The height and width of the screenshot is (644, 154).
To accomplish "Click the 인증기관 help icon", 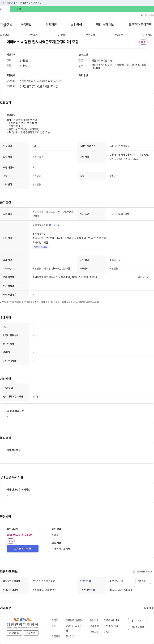I will pyautogui.click(x=90, y=581).
